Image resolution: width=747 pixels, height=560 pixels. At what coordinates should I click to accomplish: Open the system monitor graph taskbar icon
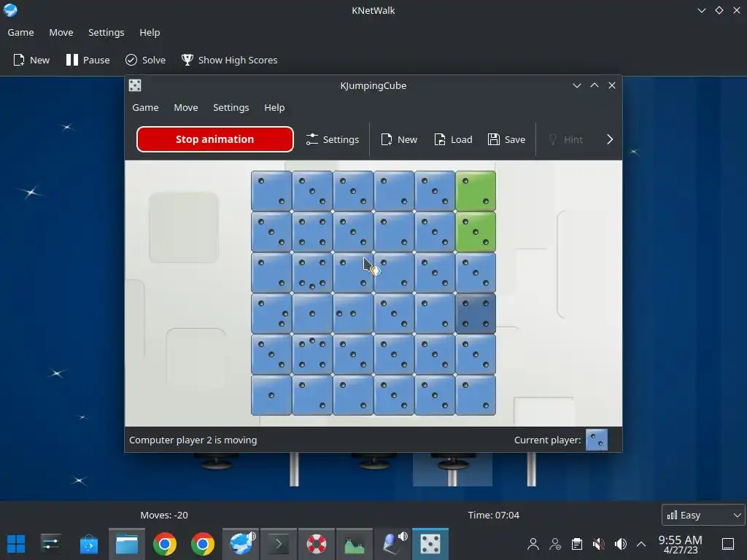pos(355,544)
